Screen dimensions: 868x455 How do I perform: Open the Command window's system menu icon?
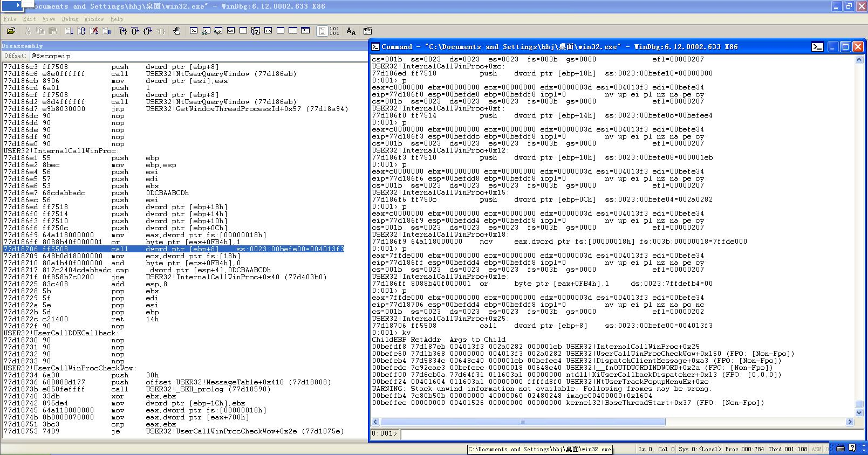[x=375, y=47]
